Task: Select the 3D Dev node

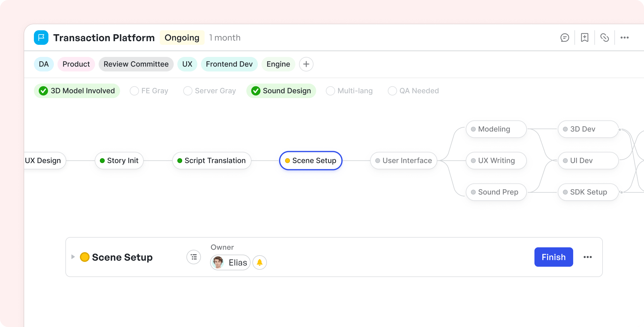Action: coord(588,129)
